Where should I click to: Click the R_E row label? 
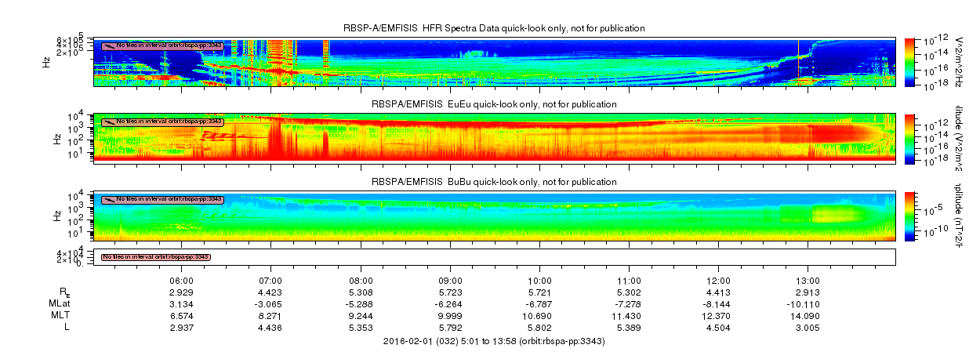64,292
